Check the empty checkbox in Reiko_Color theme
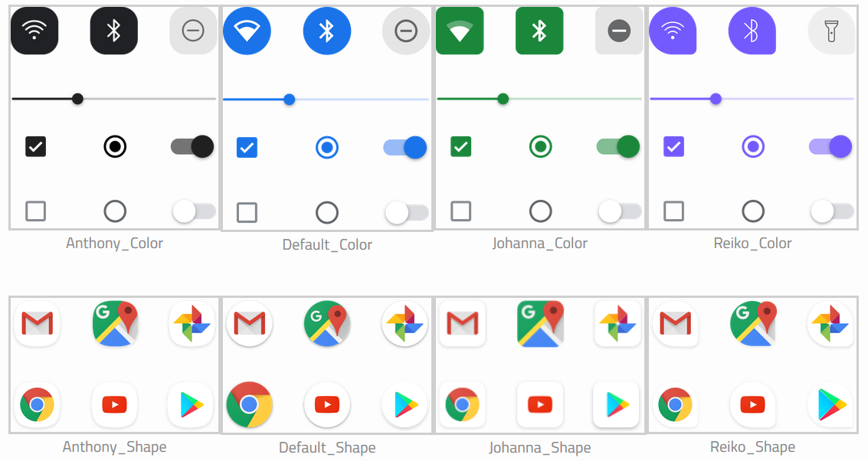The height and width of the screenshot is (461, 868). [673, 212]
